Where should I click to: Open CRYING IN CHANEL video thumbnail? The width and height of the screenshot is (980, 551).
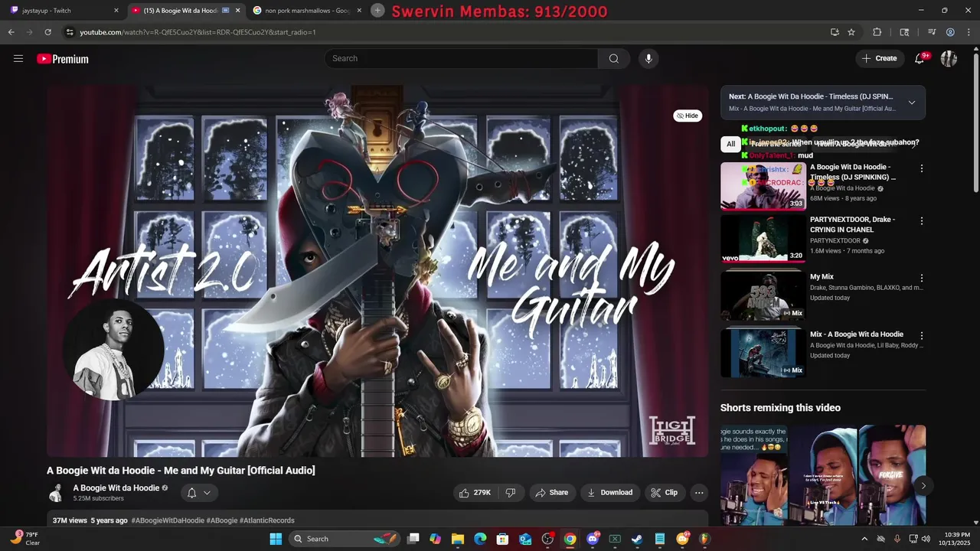(x=763, y=239)
